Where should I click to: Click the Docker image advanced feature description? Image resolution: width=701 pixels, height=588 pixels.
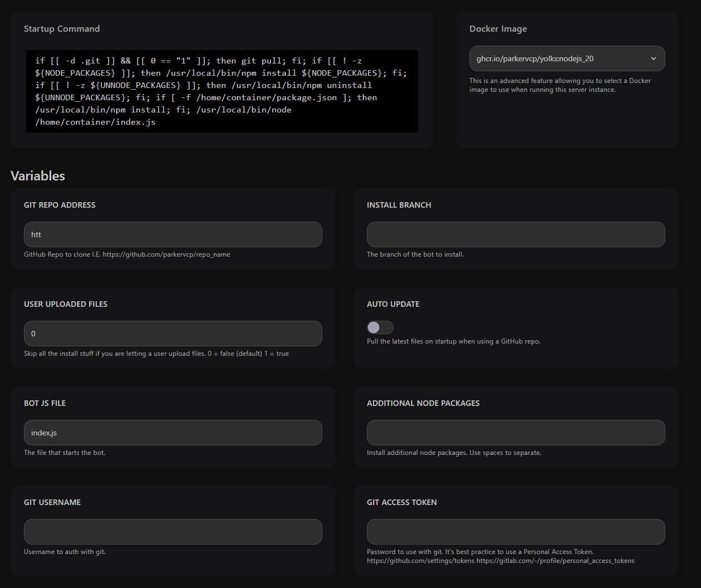560,85
